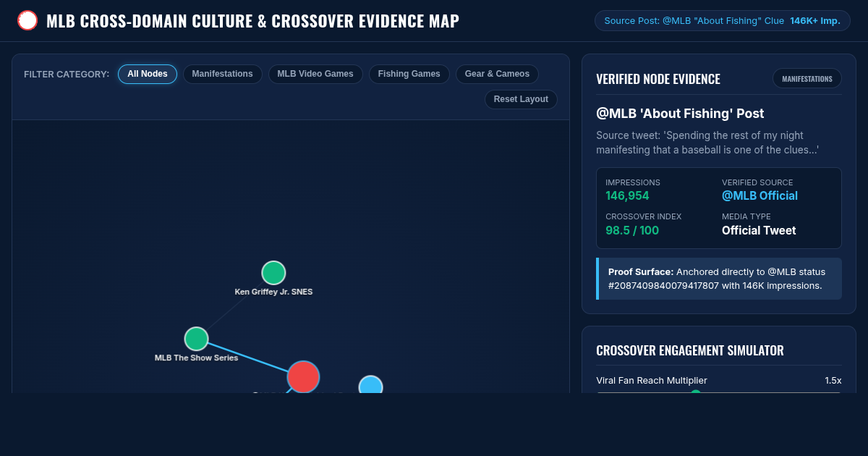Select the Ken Griffey Jr. SNES node
The image size is (868, 456).
(x=273, y=273)
